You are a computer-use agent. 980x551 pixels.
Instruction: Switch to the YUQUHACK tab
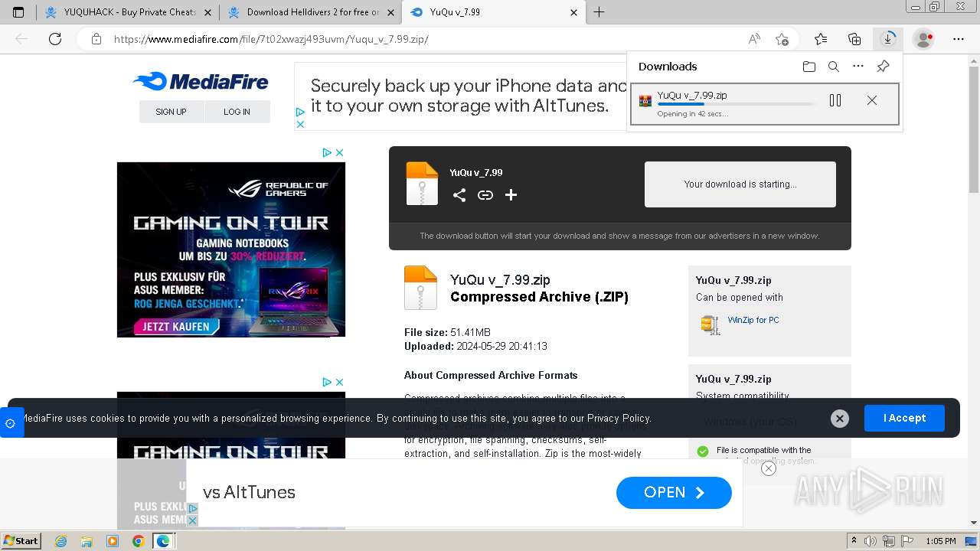point(121,12)
